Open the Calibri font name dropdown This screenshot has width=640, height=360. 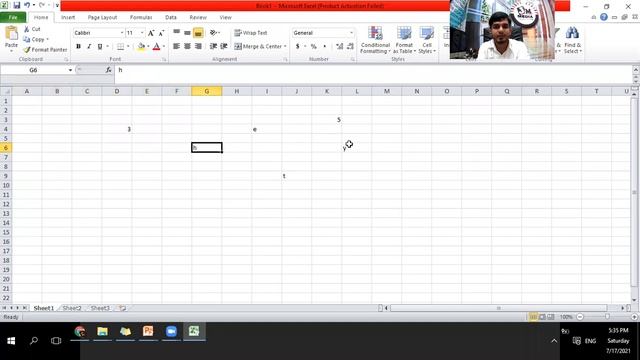[122, 33]
